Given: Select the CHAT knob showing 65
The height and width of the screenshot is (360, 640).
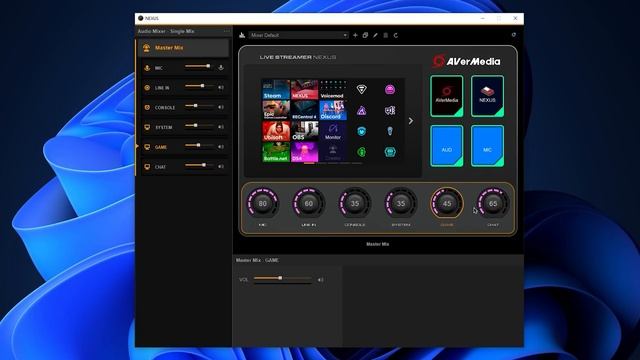Looking at the screenshot, I should click(493, 203).
